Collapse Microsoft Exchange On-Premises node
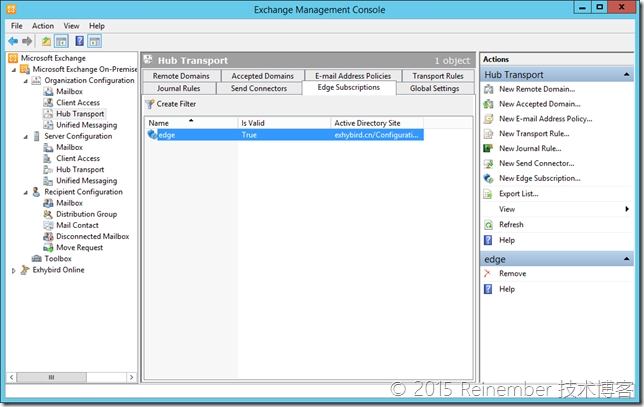 [x=14, y=70]
